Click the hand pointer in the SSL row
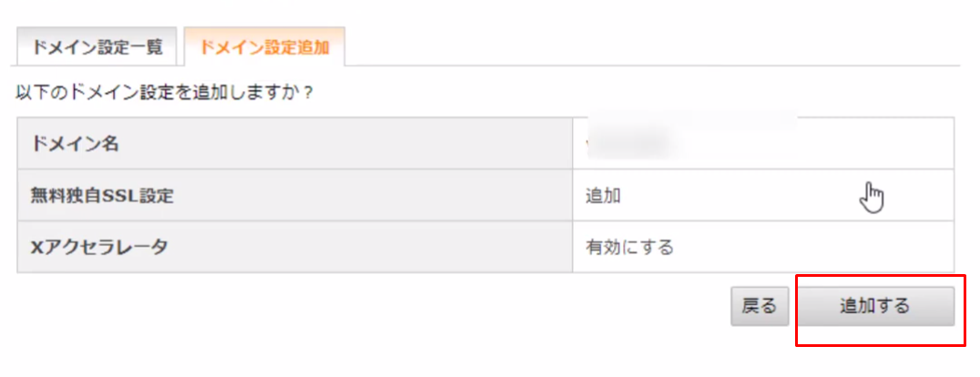 point(872,197)
